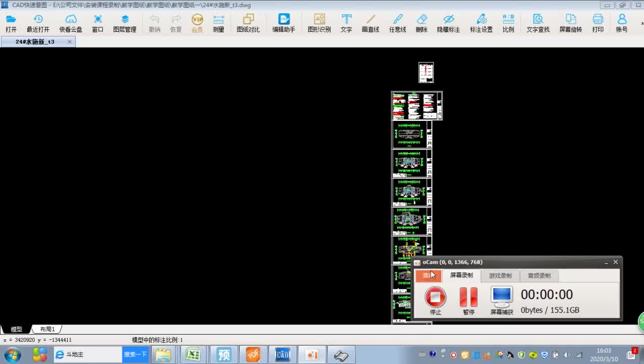Open 标注设置 annotation settings
644x364 pixels.
coord(481,23)
